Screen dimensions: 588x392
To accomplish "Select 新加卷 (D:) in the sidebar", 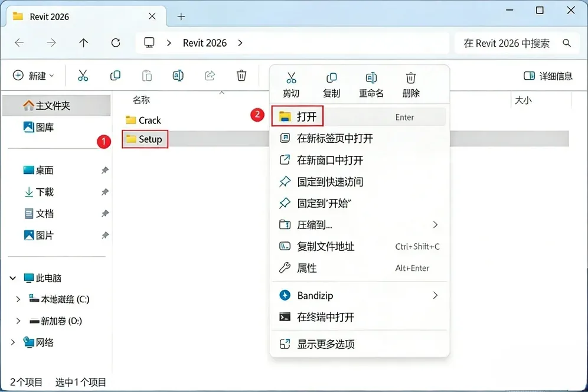I will 55,321.
